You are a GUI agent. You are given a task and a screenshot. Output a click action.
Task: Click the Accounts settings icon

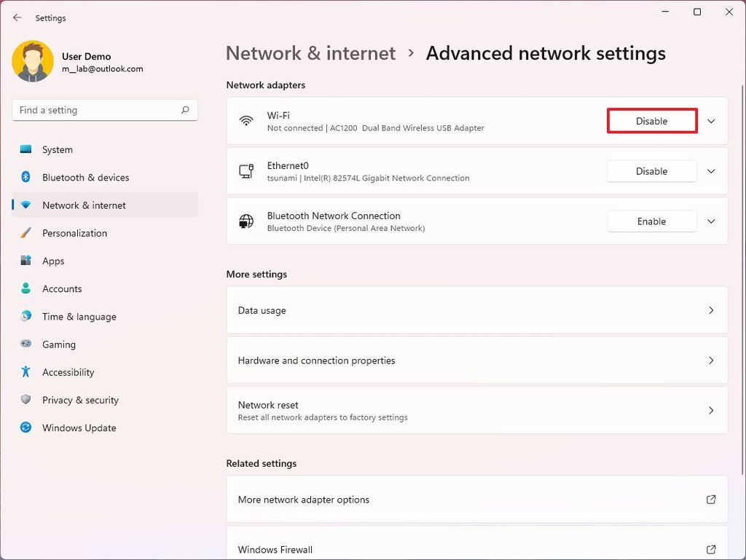(x=25, y=288)
